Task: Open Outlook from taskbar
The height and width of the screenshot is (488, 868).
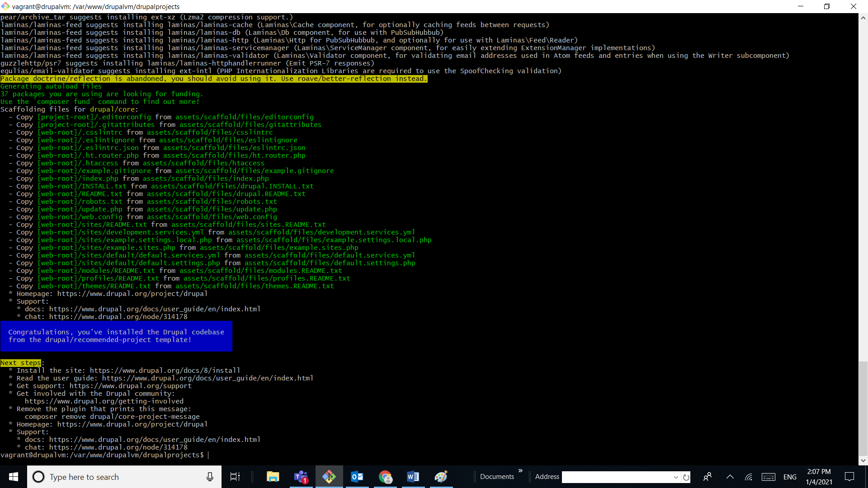Action: 357,477
